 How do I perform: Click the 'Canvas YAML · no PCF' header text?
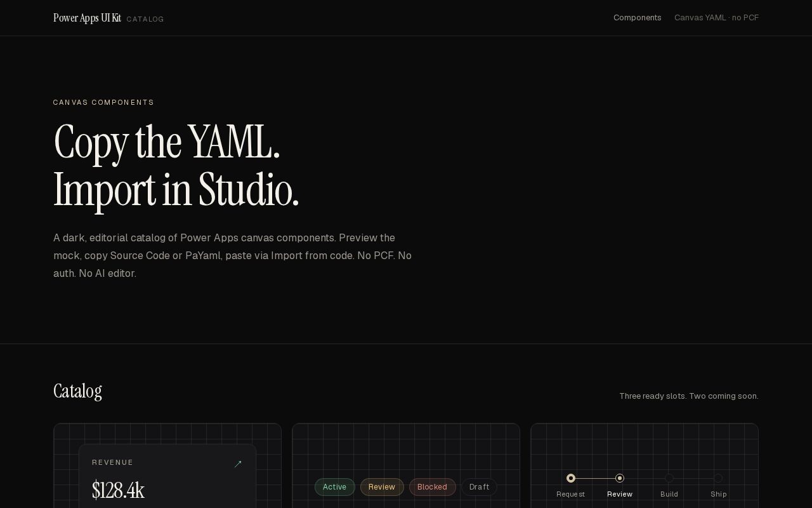tap(716, 18)
